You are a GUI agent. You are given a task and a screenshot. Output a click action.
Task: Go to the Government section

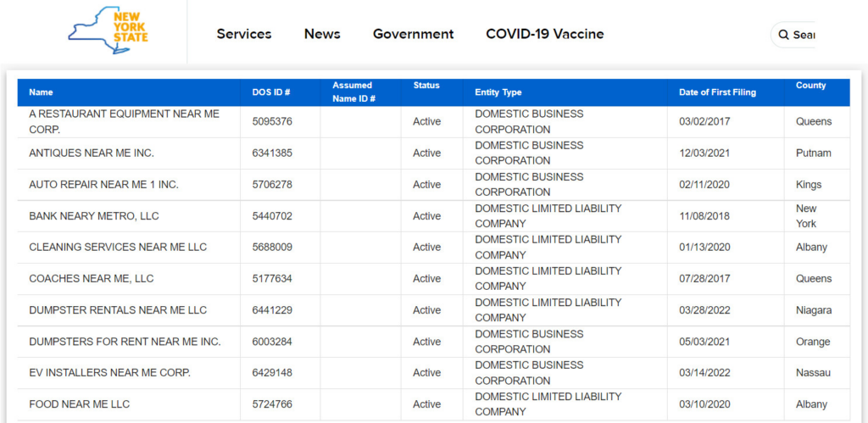[x=414, y=34]
